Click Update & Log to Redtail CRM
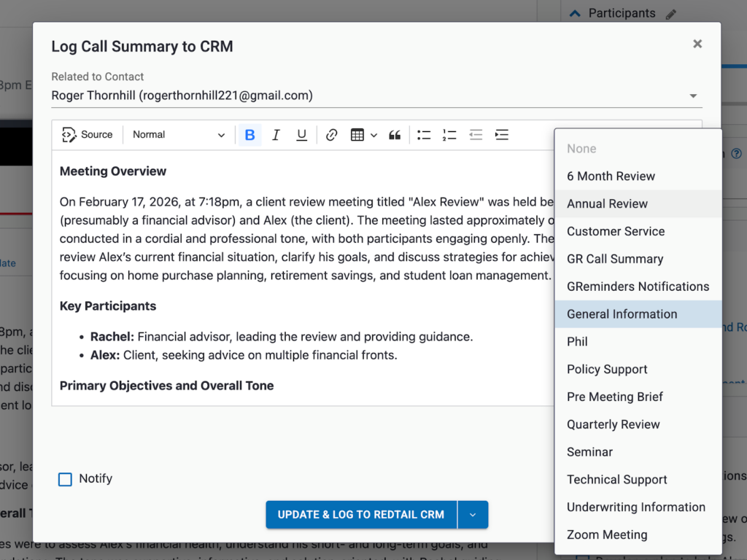Viewport: 747px width, 560px height. click(x=361, y=515)
